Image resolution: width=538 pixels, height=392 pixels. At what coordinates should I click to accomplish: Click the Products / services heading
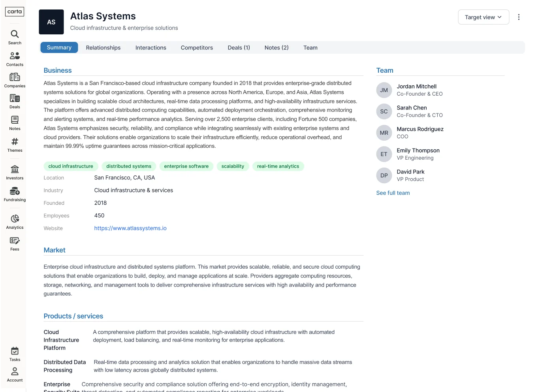pos(73,316)
